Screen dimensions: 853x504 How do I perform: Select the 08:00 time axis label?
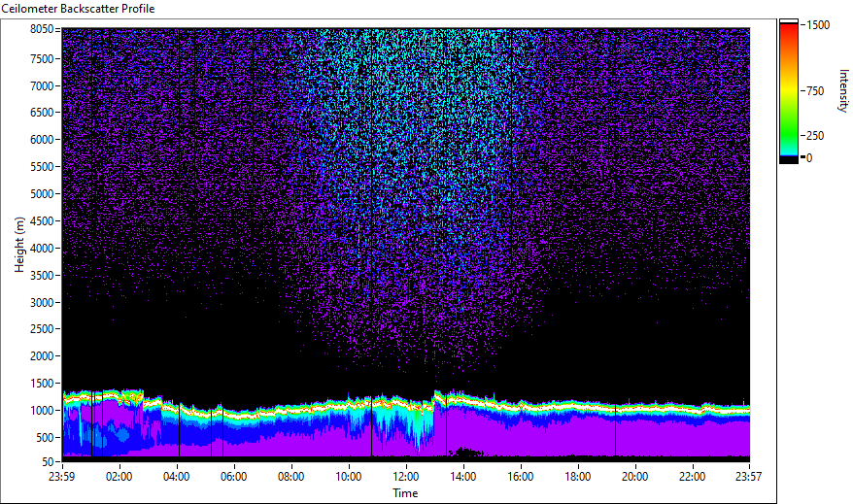pos(291,477)
